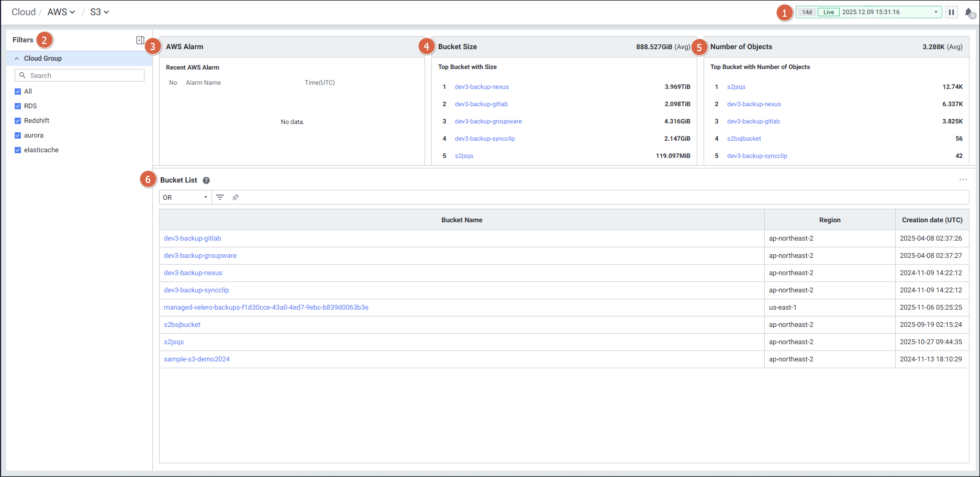Open Bucket List help tooltip icon

point(206,180)
